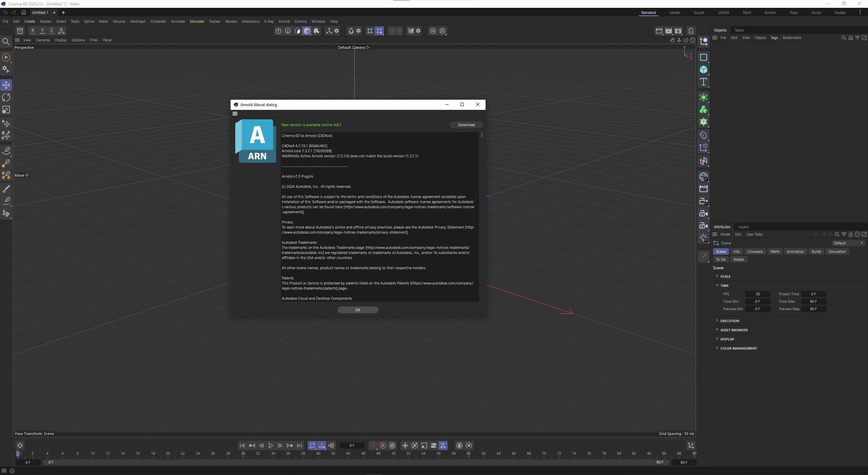Select the To Do attribute tab button
Image resolution: width=868 pixels, height=475 pixels.
click(x=721, y=259)
